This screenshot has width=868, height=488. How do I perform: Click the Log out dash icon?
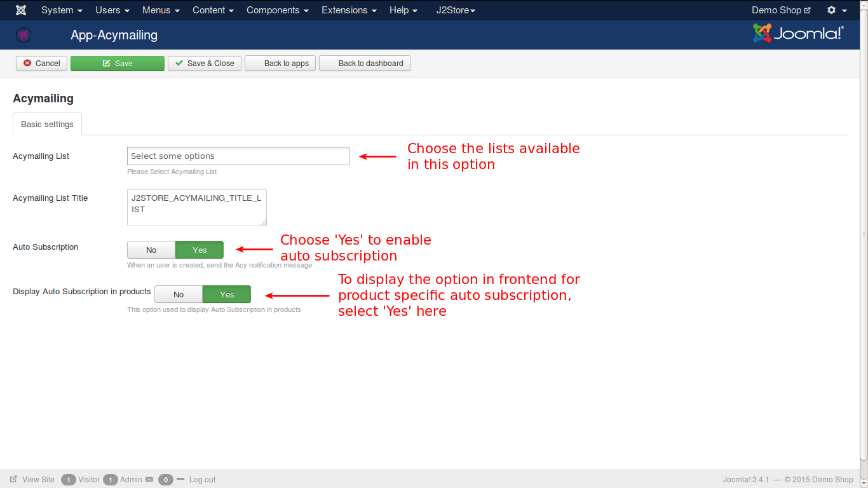[180, 479]
